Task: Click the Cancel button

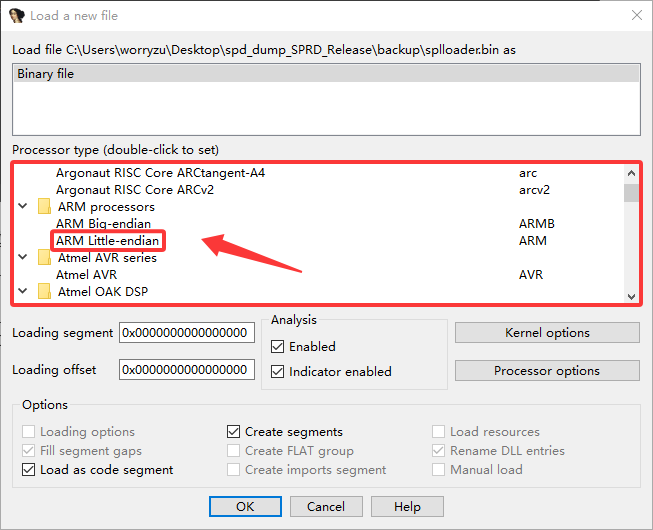Action: pos(326,506)
